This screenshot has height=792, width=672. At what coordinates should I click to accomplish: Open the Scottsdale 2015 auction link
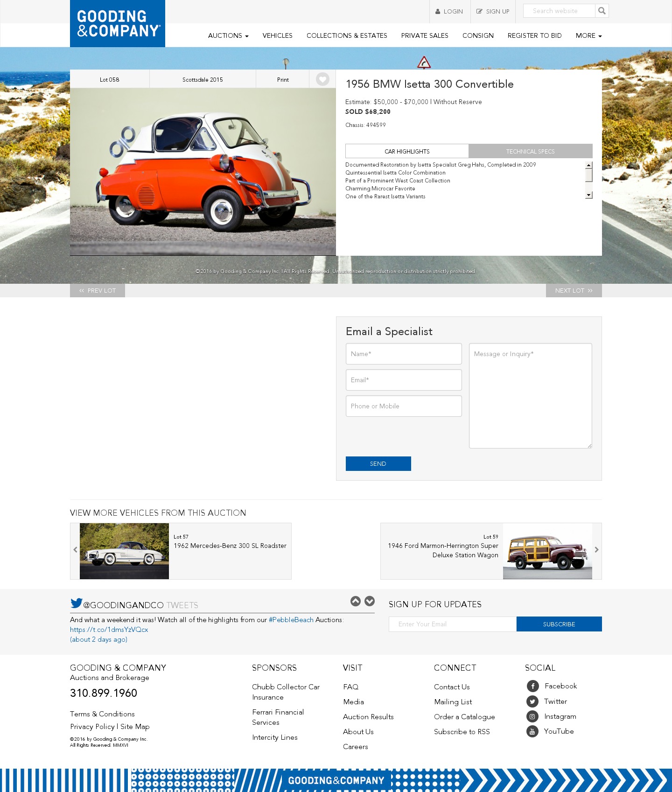coord(203,79)
